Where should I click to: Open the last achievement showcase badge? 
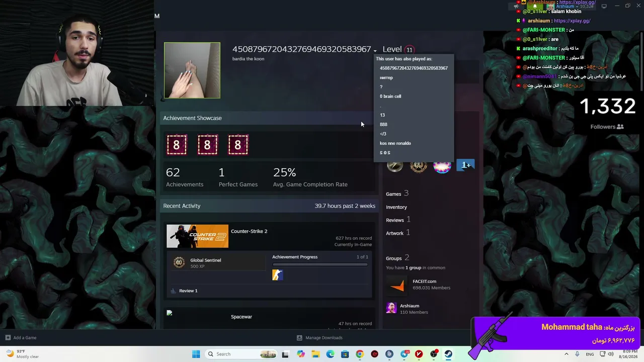[x=238, y=145]
